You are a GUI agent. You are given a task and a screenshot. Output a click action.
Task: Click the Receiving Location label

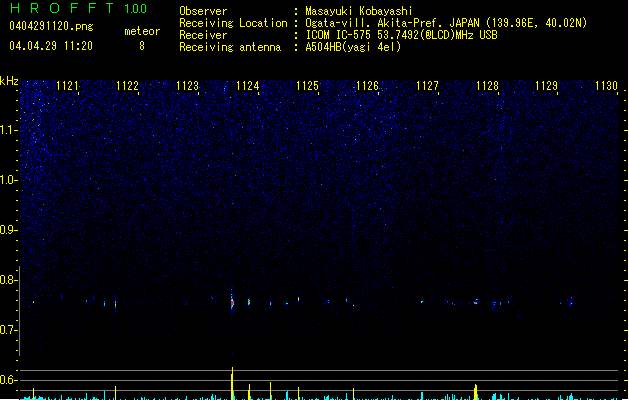(x=233, y=23)
